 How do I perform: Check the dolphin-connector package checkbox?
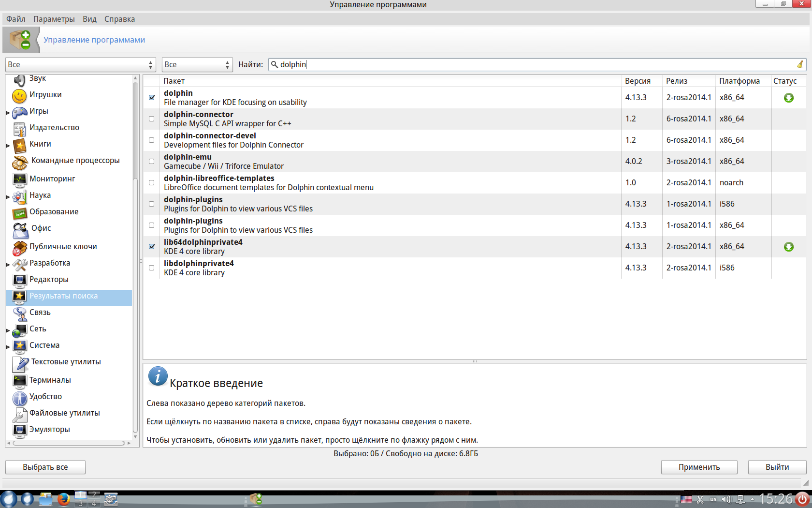coord(152,119)
